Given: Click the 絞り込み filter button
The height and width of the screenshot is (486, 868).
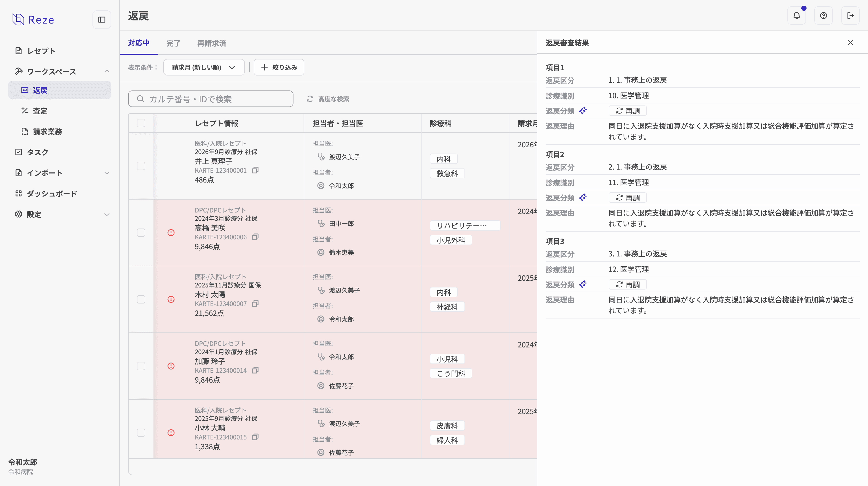Looking at the screenshot, I should click(279, 67).
